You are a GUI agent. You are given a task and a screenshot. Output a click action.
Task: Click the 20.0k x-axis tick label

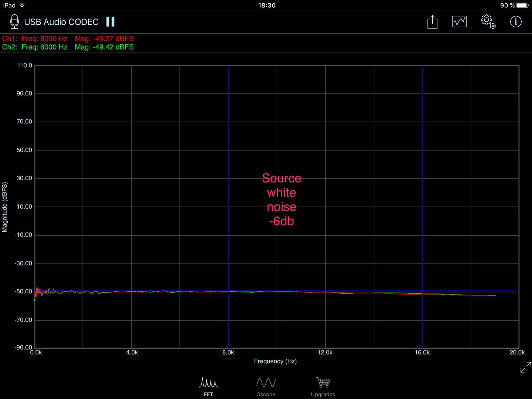click(x=517, y=352)
